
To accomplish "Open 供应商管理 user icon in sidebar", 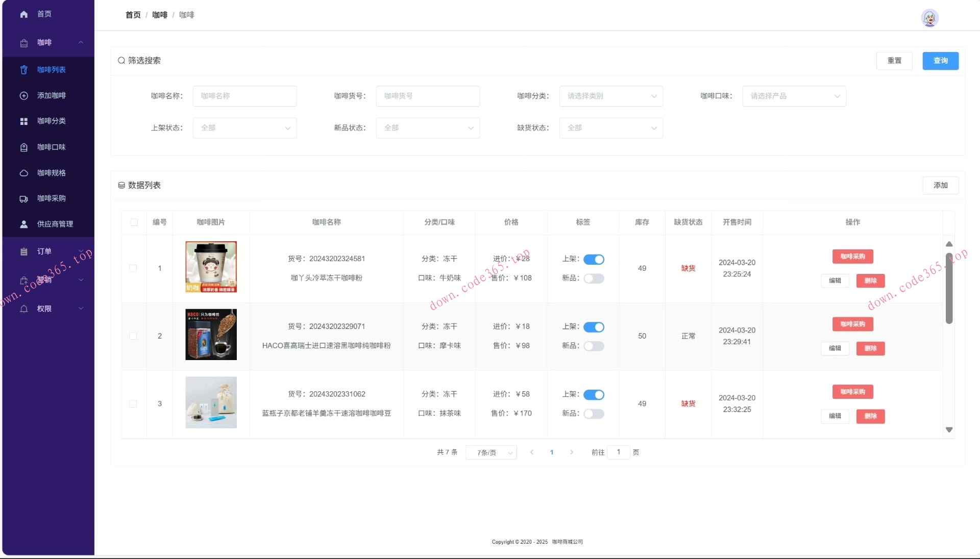I will coord(23,224).
